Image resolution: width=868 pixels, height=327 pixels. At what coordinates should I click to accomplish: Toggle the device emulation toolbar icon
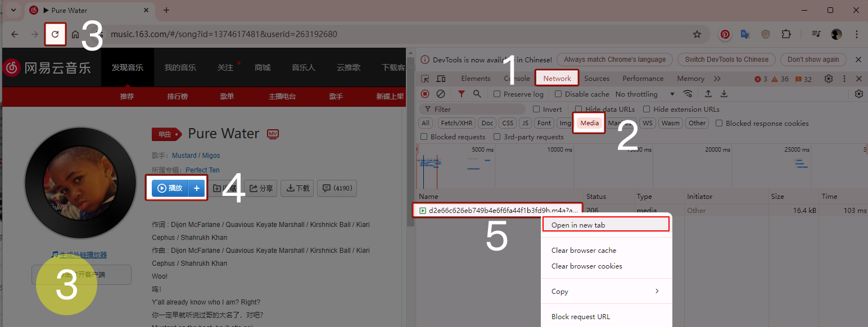pos(441,79)
